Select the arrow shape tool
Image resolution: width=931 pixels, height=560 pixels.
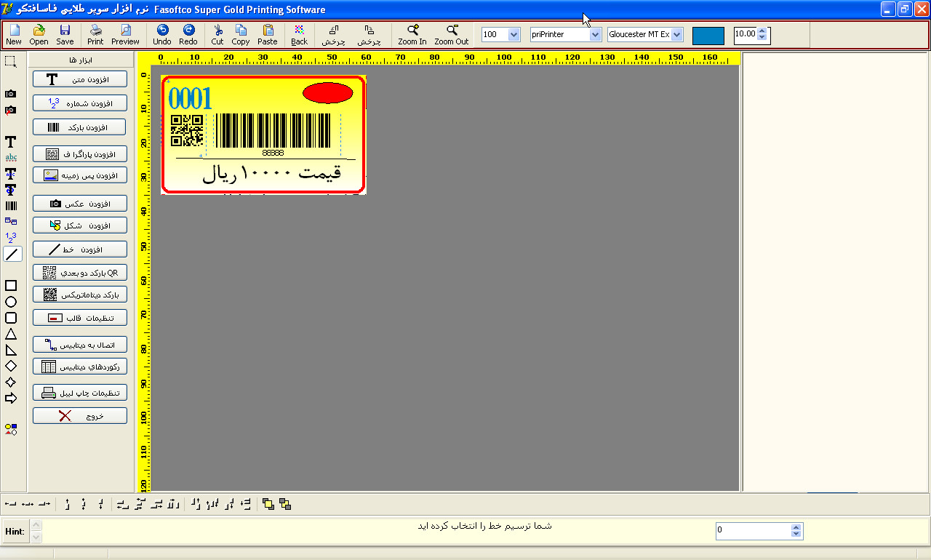11,398
